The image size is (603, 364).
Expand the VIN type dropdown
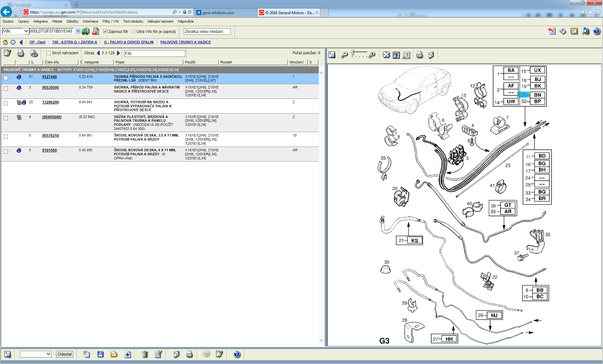pyautogui.click(x=26, y=31)
